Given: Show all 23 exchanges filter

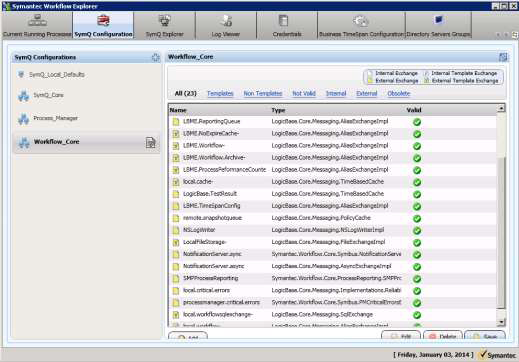Looking at the screenshot, I should point(186,93).
